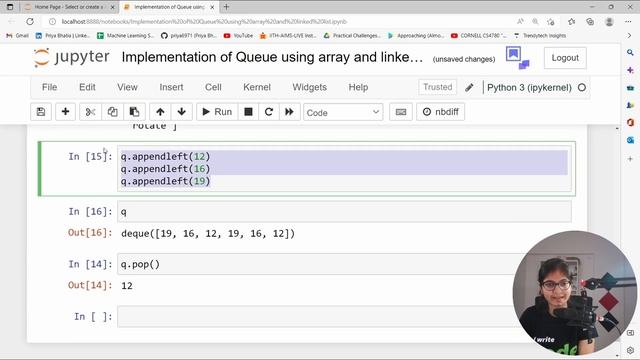Move selected cell down arrow
This screenshot has width=640, height=360.
coord(182,112)
